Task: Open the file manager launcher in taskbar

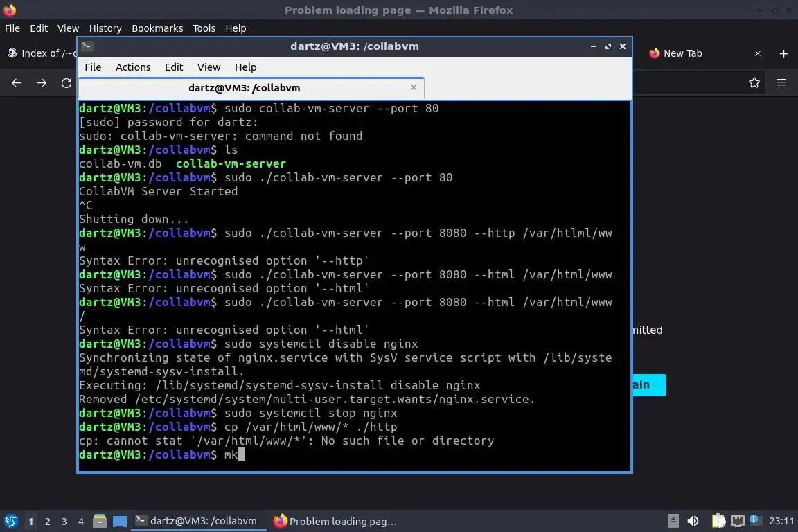Action: point(100,521)
